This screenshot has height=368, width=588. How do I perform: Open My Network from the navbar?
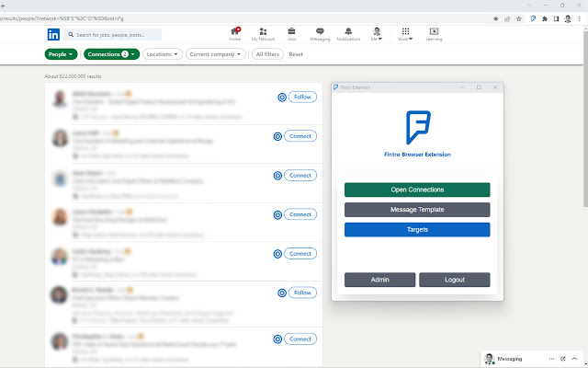(x=263, y=34)
